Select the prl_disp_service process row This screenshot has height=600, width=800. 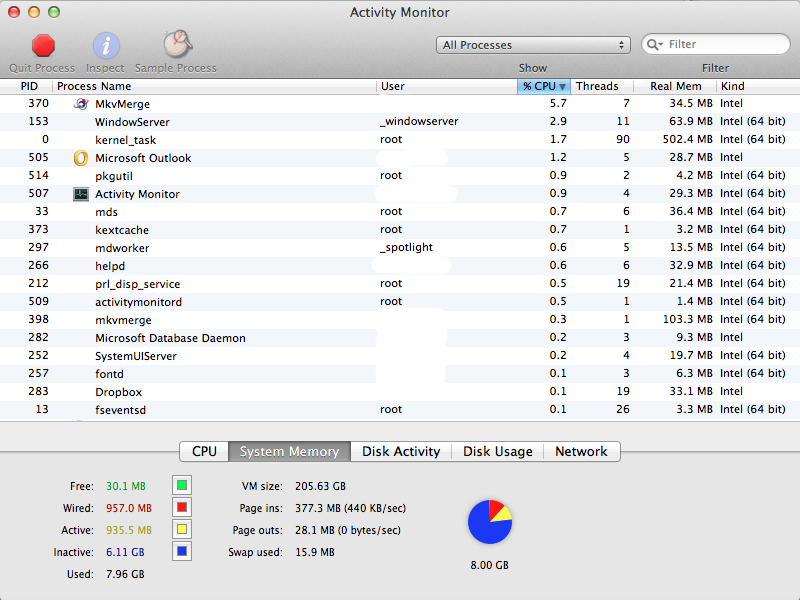tap(400, 284)
